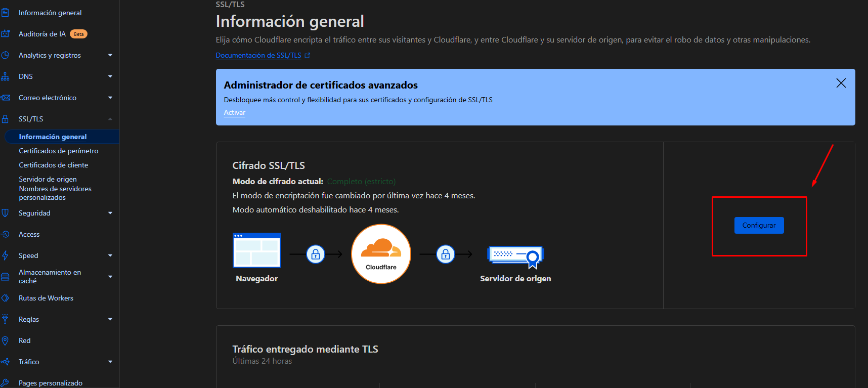Click the Cloudflare cloud logo circle
The width and height of the screenshot is (868, 388).
(x=381, y=254)
